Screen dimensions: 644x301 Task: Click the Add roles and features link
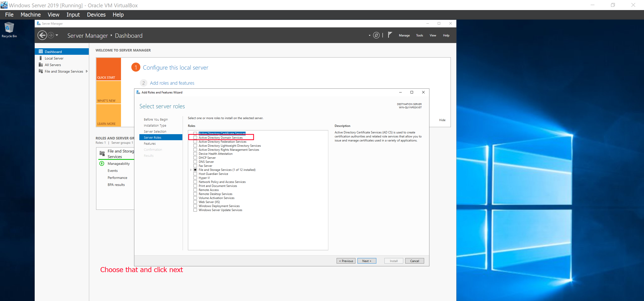coord(172,83)
